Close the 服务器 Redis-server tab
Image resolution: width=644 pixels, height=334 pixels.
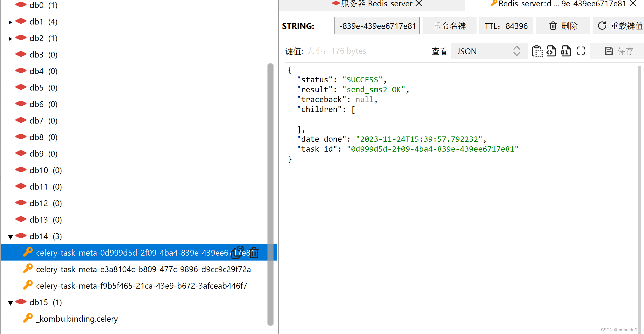419,4
